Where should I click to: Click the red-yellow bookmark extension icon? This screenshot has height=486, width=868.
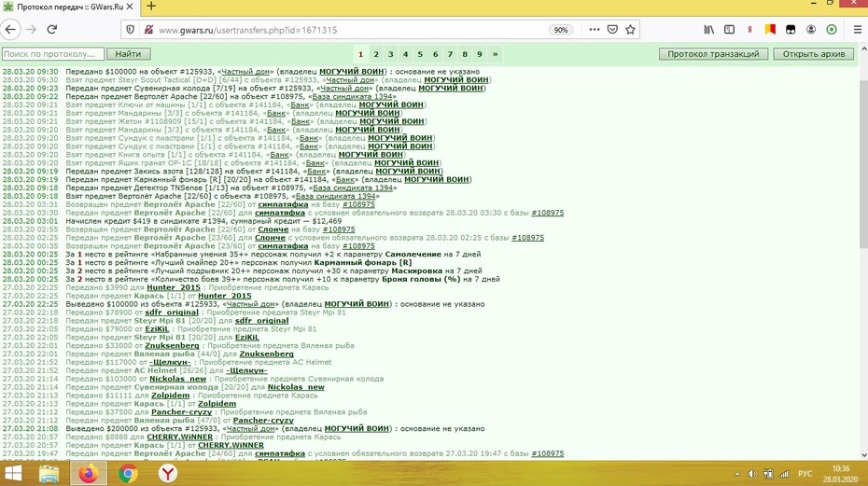coord(770,30)
